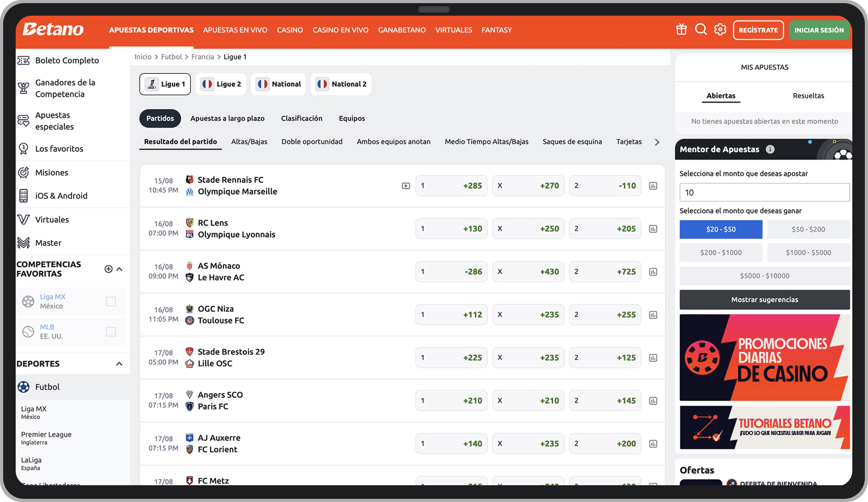
Task: Go to Francia breadcrumb link
Action: pos(203,57)
